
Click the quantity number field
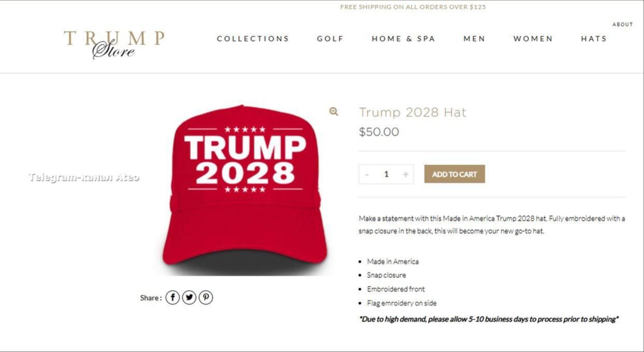pyautogui.click(x=386, y=174)
